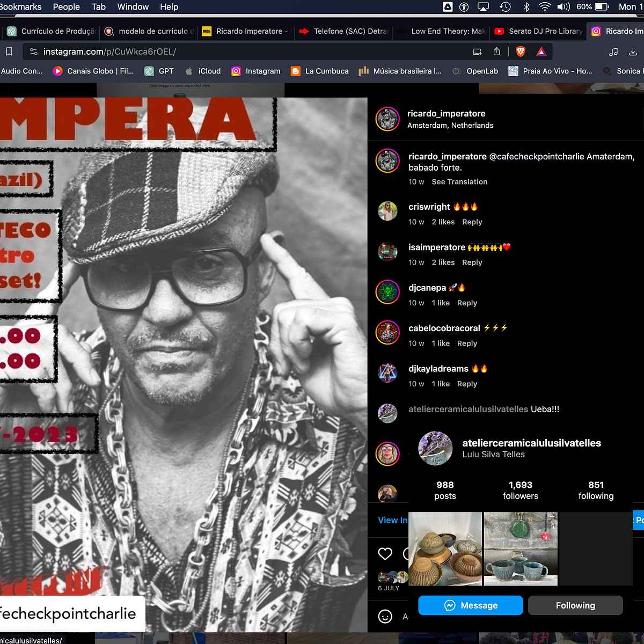Send Message to atelierceramicalulusilvatelles
The image size is (644, 644).
point(471,605)
